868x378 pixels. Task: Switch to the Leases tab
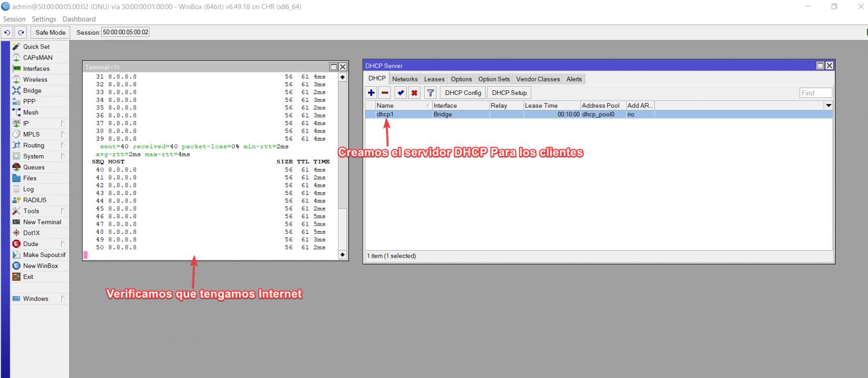pos(434,79)
